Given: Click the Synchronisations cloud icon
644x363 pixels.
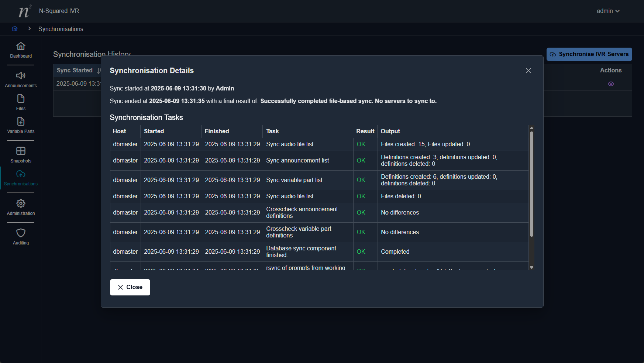Looking at the screenshot, I should coord(21,174).
